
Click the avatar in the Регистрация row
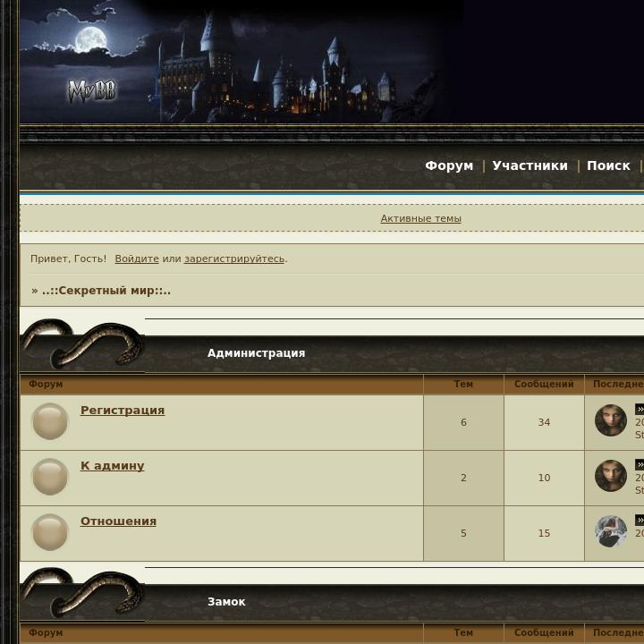[611, 420]
